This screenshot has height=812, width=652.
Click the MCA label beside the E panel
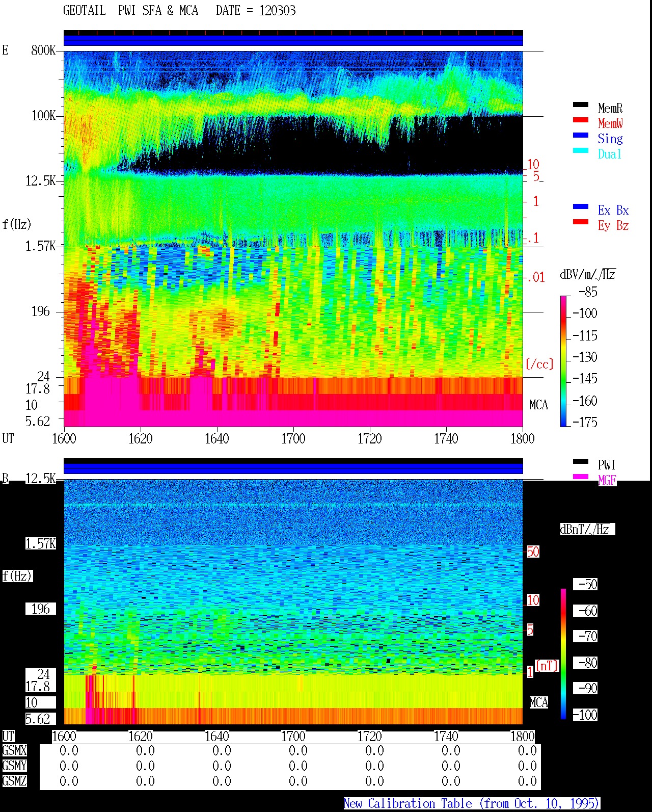coord(538,405)
